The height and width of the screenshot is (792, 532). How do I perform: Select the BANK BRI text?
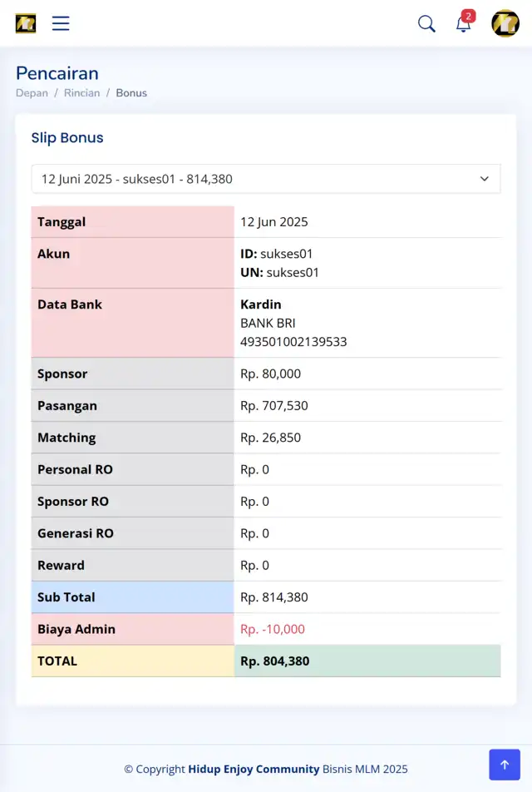(268, 323)
